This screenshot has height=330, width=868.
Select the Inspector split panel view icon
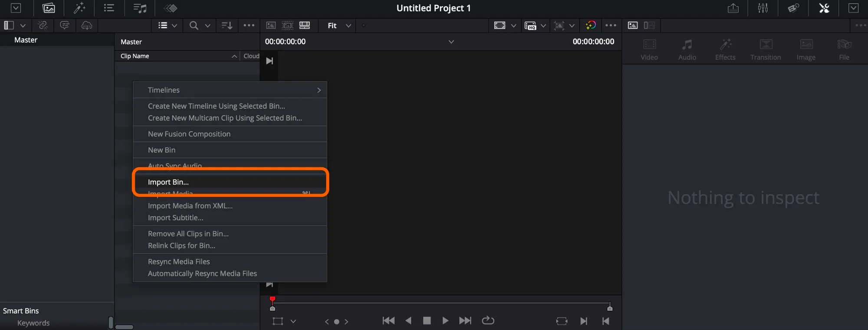649,25
